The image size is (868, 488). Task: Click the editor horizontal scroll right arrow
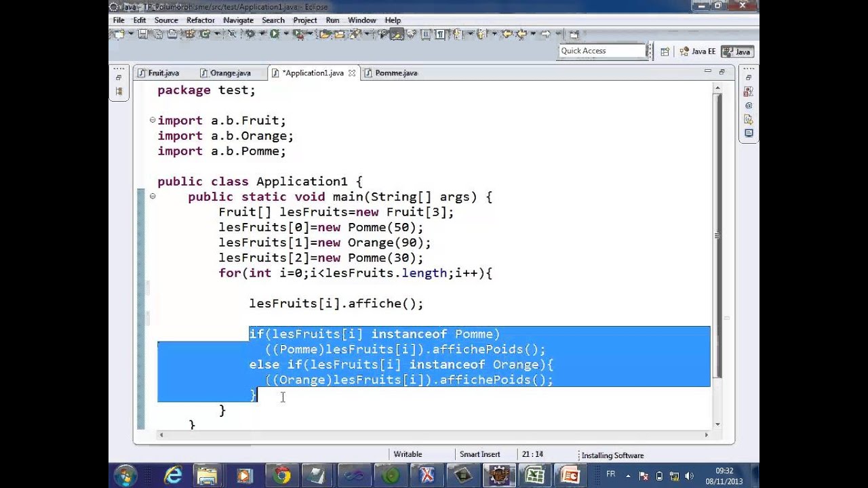tap(706, 434)
